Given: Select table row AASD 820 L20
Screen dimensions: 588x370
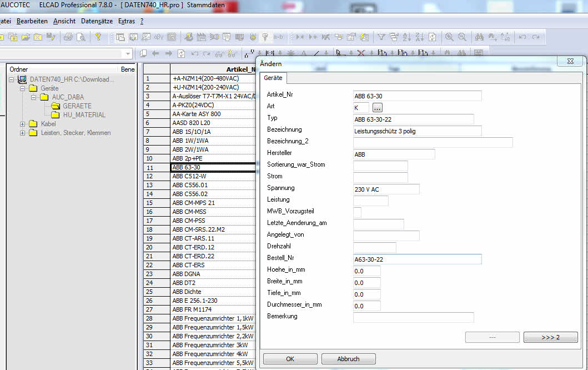Looking at the screenshot, I should [213, 123].
